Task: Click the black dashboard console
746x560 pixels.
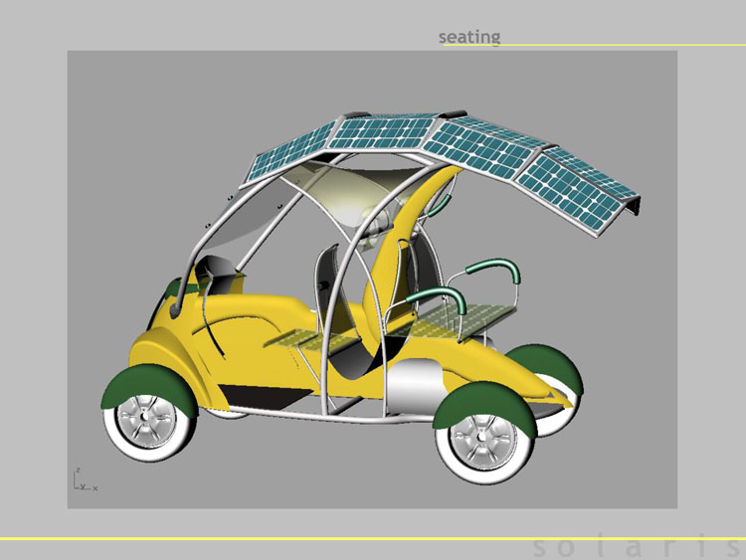Action: pyautogui.click(x=220, y=275)
